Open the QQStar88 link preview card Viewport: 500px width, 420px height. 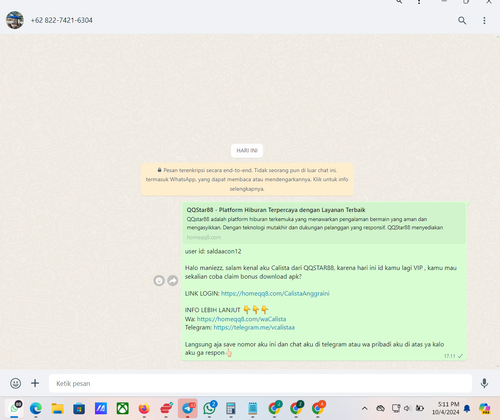(323, 223)
